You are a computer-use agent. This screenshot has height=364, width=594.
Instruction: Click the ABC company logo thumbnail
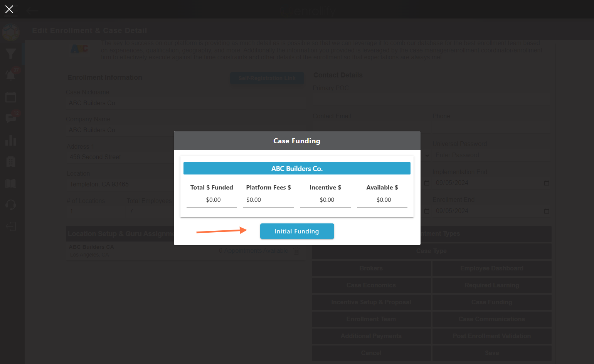80,49
